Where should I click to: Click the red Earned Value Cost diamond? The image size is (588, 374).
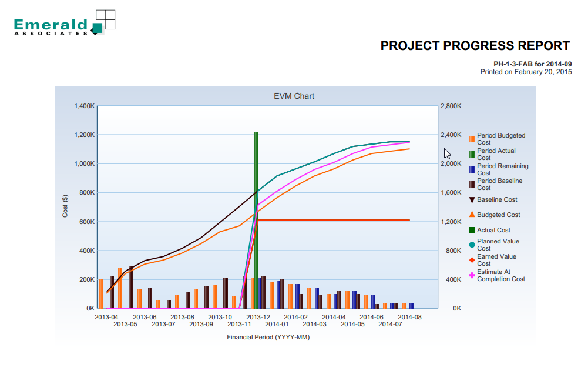[472, 260]
